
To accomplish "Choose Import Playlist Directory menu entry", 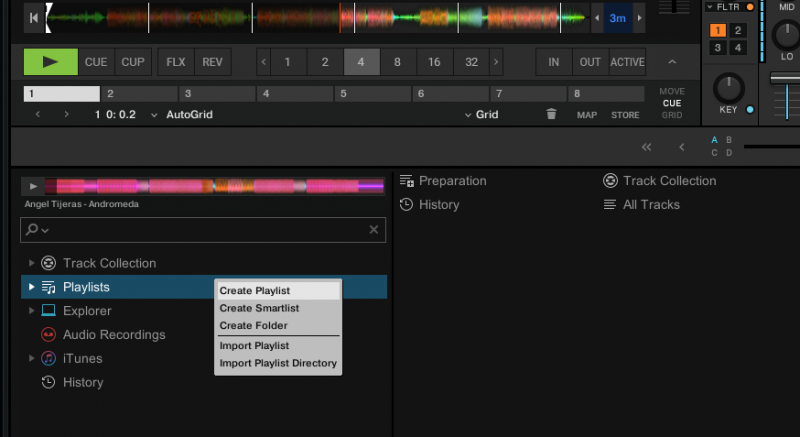I will point(279,363).
